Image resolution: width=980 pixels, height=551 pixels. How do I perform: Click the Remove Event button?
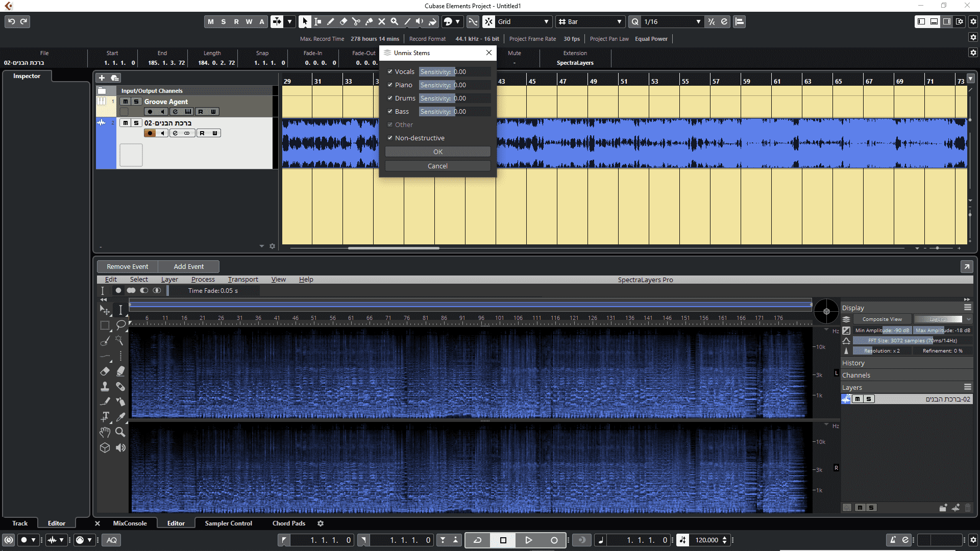(127, 266)
